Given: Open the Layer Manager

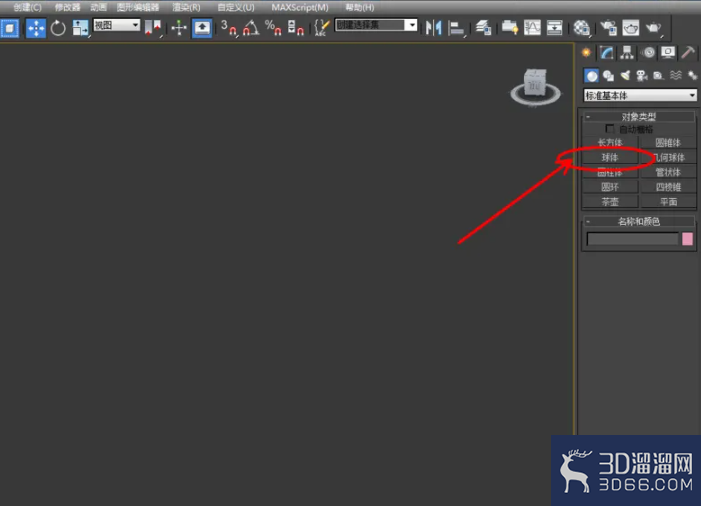Looking at the screenshot, I should click(x=483, y=28).
